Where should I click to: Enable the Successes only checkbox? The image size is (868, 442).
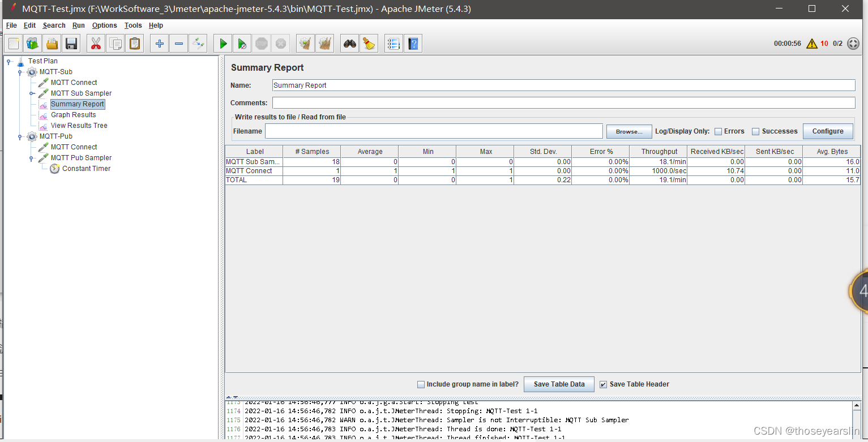755,131
